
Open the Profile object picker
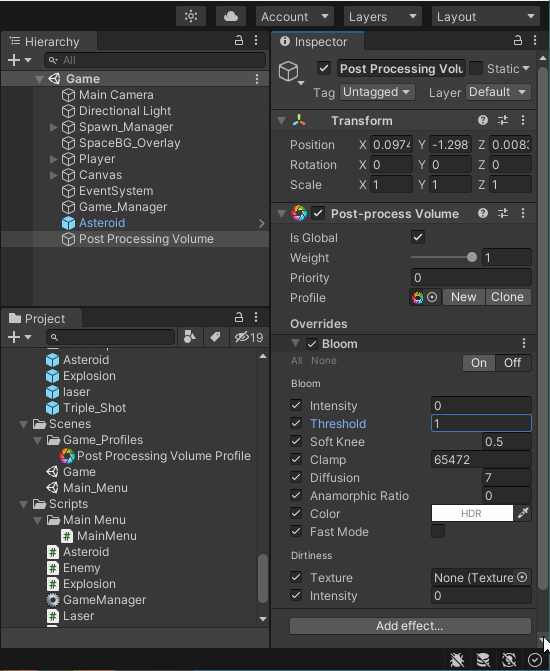(432, 297)
